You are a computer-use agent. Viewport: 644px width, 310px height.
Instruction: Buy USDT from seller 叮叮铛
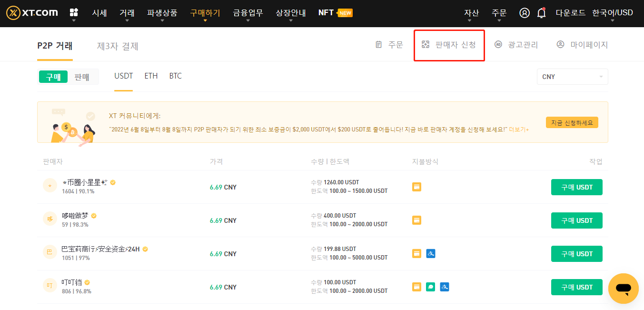pyautogui.click(x=577, y=287)
